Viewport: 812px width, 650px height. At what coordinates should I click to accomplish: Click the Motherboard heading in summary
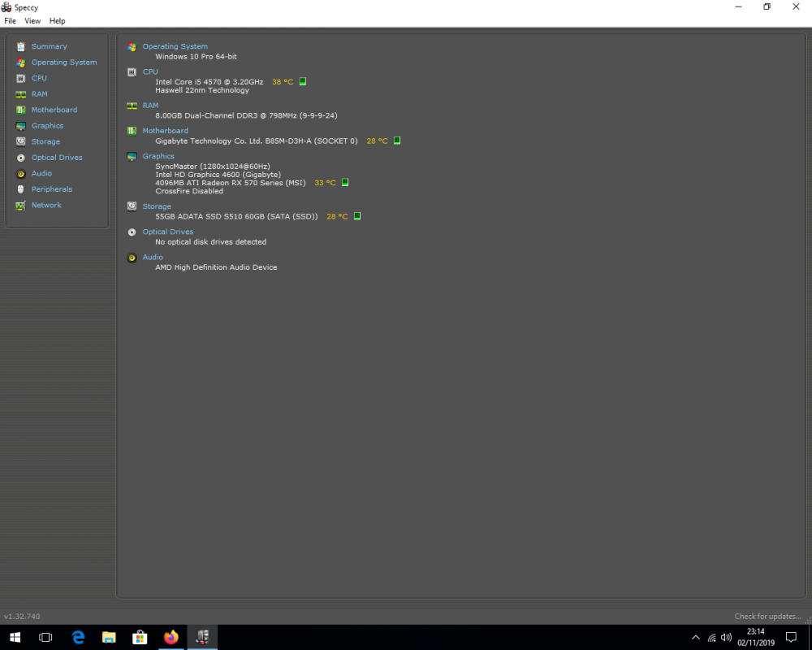(165, 131)
